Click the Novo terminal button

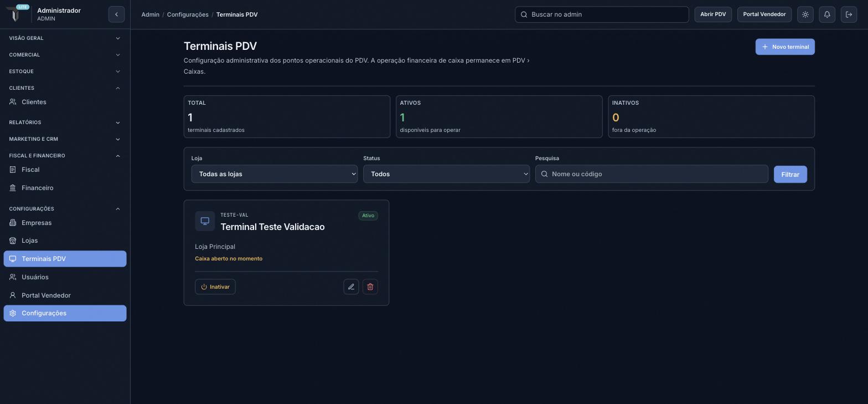pos(785,47)
